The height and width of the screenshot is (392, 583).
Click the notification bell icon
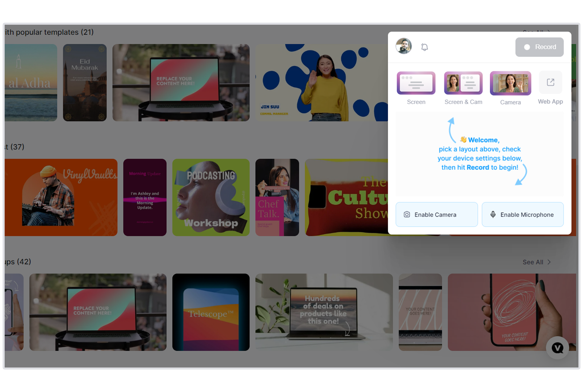424,47
